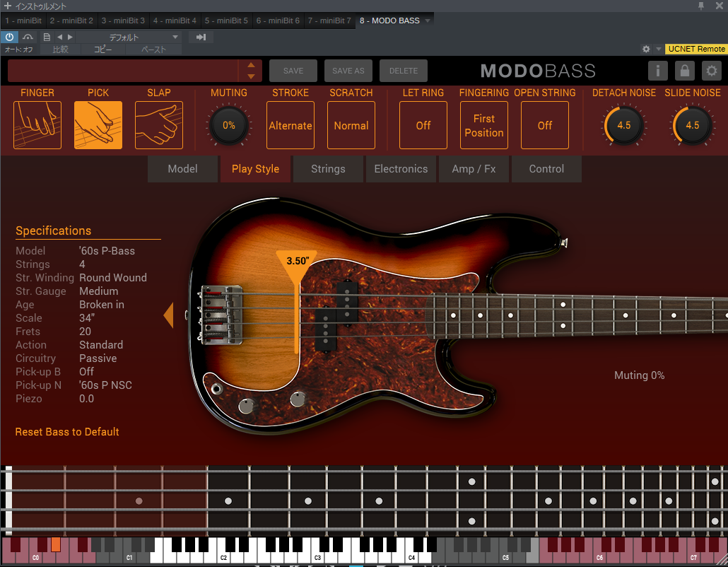The height and width of the screenshot is (567, 728).
Task: Go to next preset arrow
Action: point(70,37)
